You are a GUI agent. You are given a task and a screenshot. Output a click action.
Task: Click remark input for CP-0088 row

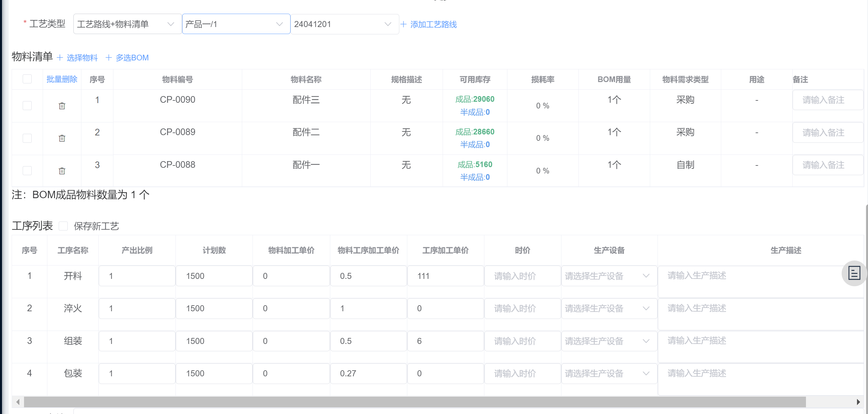point(828,165)
